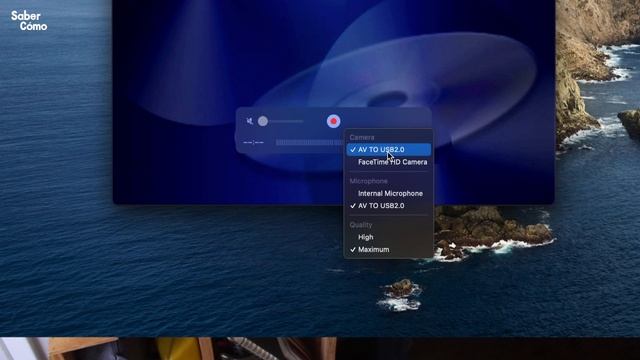Select AV TO USB2.0 under Microphone
Screen dimensions: 640x360
point(389,206)
